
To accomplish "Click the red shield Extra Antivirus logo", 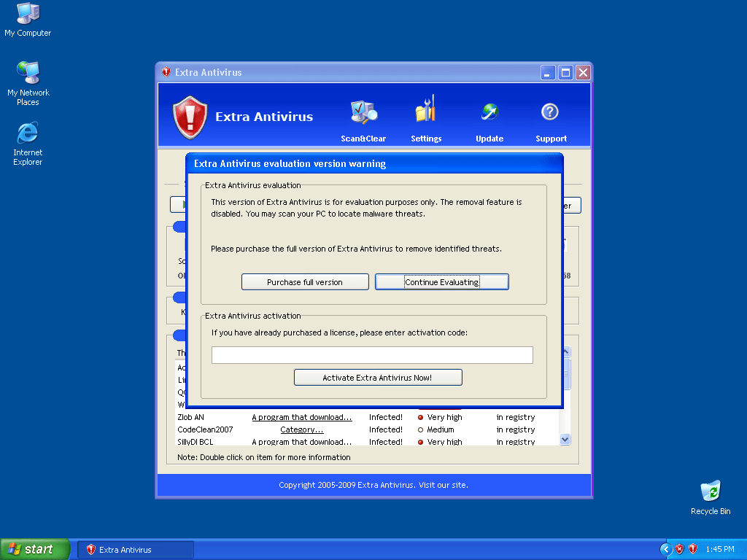I will (190, 117).
